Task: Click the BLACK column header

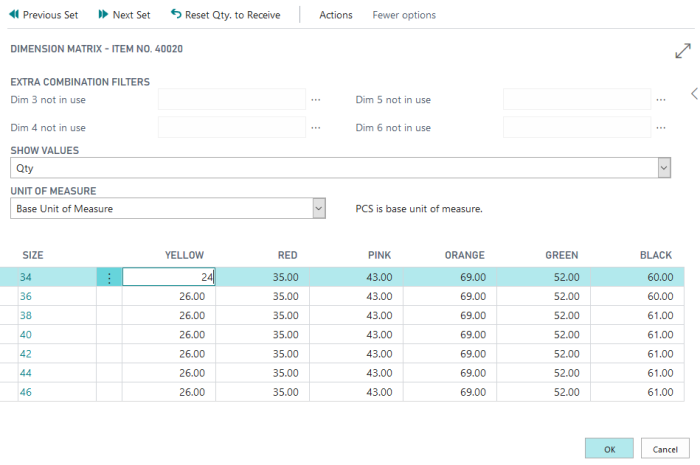Action: 655,255
